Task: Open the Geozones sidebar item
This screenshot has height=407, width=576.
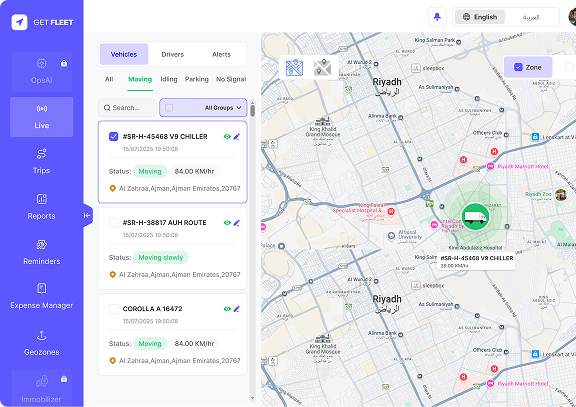Action: click(x=42, y=343)
